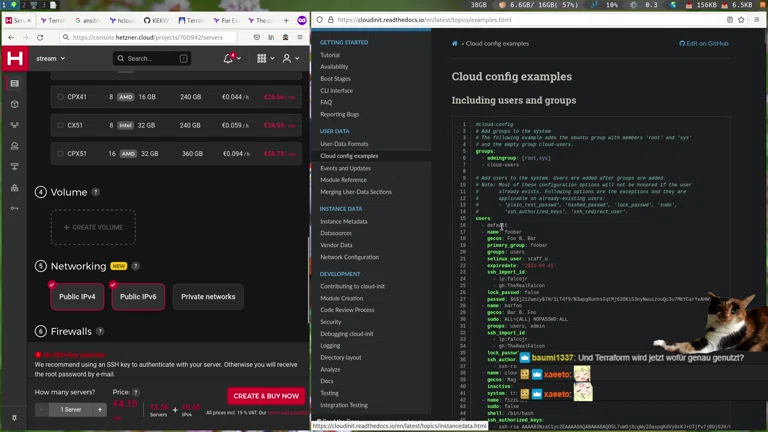Click the help icon next to Volume
Viewport: 768px width, 432px height.
point(96,192)
